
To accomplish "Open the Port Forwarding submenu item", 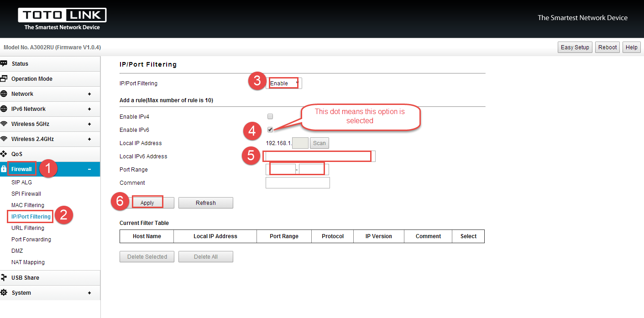I will pyautogui.click(x=31, y=240).
